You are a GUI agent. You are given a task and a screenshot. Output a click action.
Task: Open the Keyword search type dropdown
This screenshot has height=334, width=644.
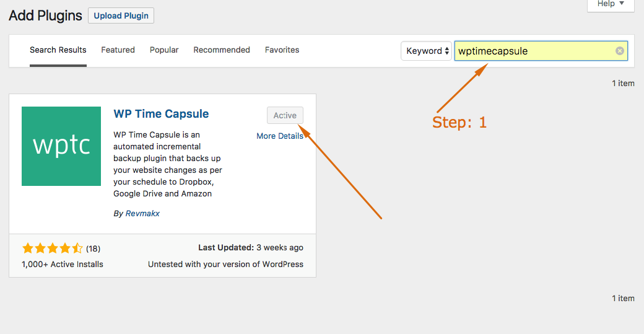(x=426, y=51)
